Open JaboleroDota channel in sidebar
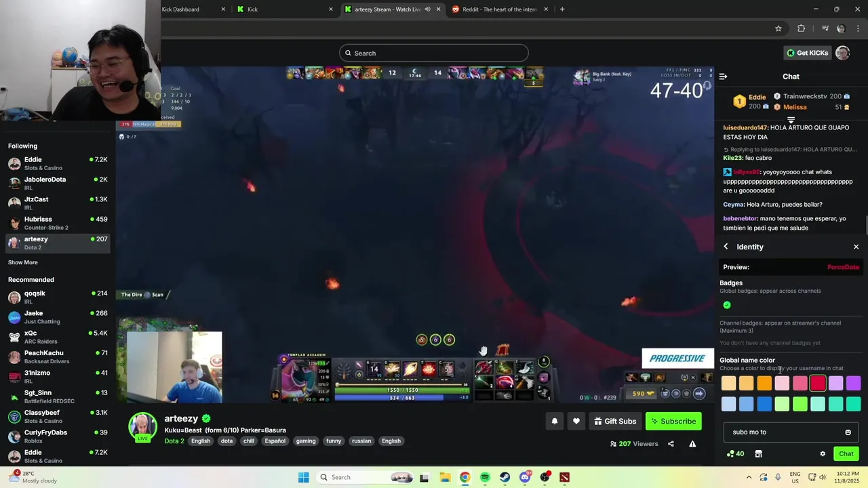 (x=58, y=183)
